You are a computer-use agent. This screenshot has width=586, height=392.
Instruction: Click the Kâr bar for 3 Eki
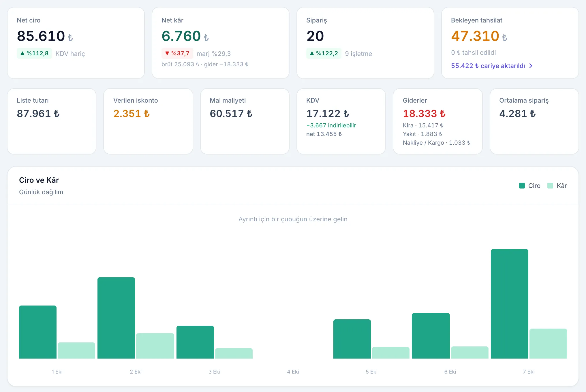tap(234, 353)
